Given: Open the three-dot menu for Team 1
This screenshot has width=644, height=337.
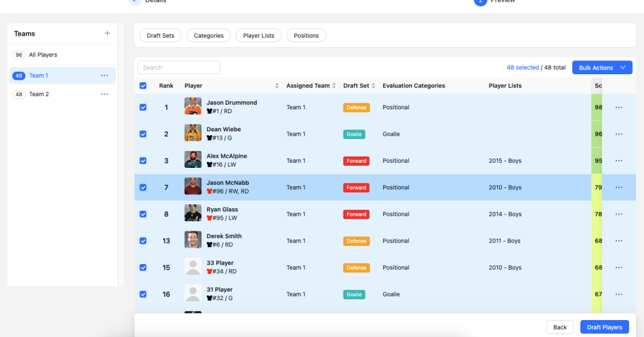Looking at the screenshot, I should 104,75.
